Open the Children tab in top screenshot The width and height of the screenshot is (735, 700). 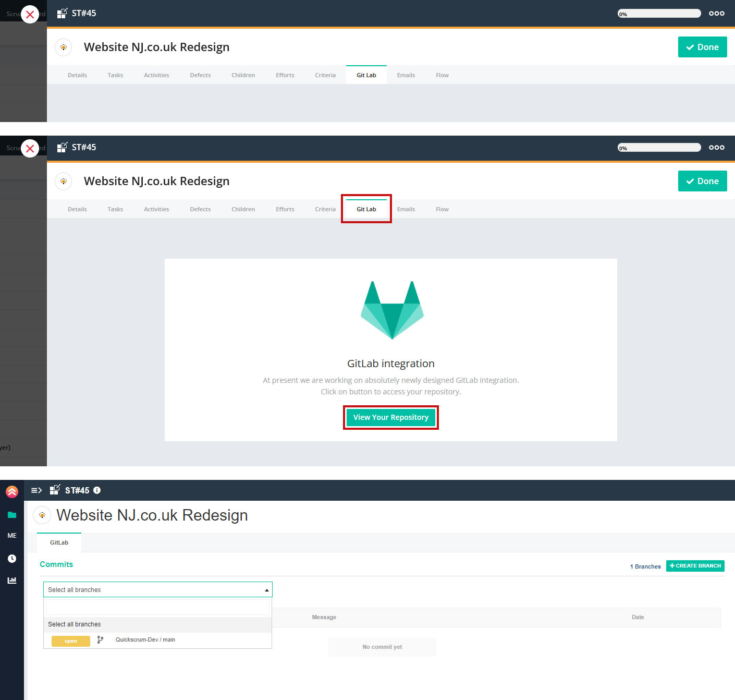(x=243, y=75)
